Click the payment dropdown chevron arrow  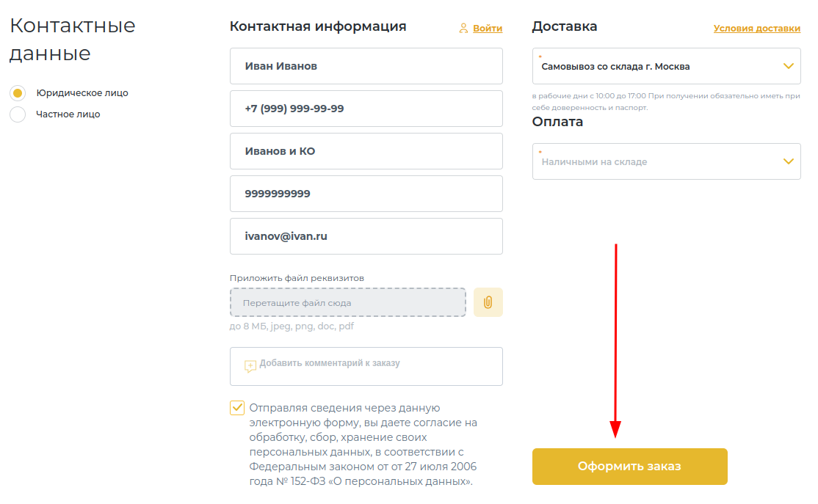click(x=788, y=161)
